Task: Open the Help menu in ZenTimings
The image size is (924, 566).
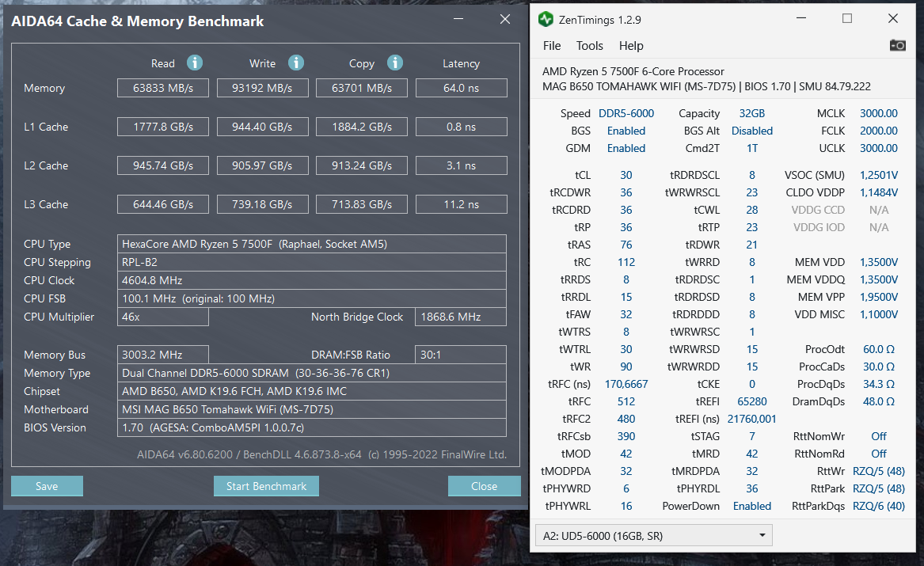Action: click(x=631, y=45)
